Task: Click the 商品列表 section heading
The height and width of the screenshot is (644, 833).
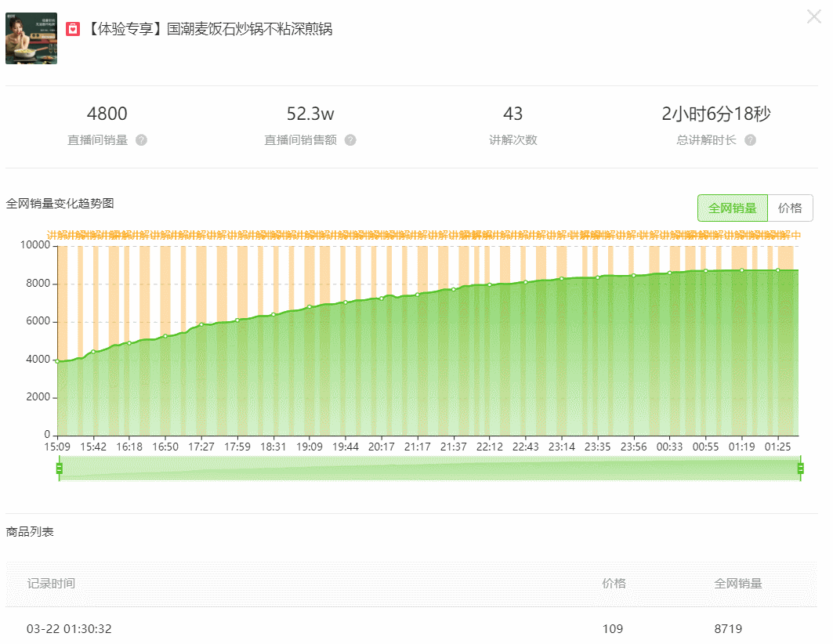Action: pyautogui.click(x=30, y=531)
